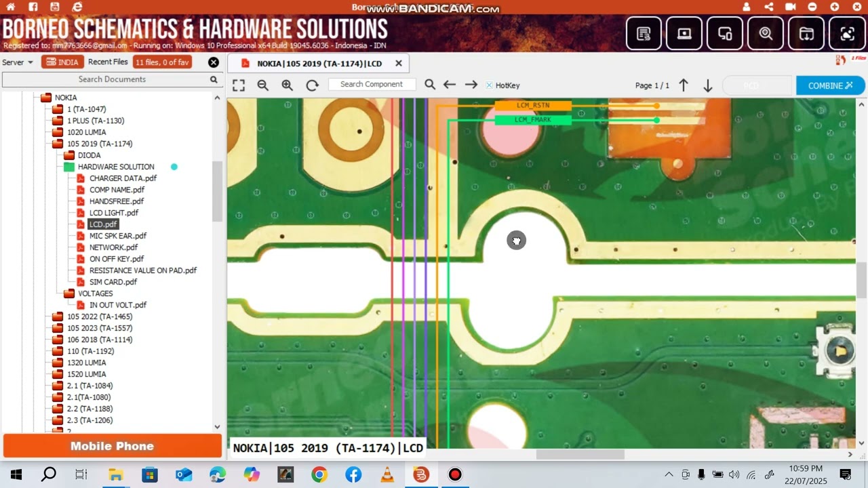
Task: Click the share icon in title bar
Action: pyautogui.click(x=768, y=7)
